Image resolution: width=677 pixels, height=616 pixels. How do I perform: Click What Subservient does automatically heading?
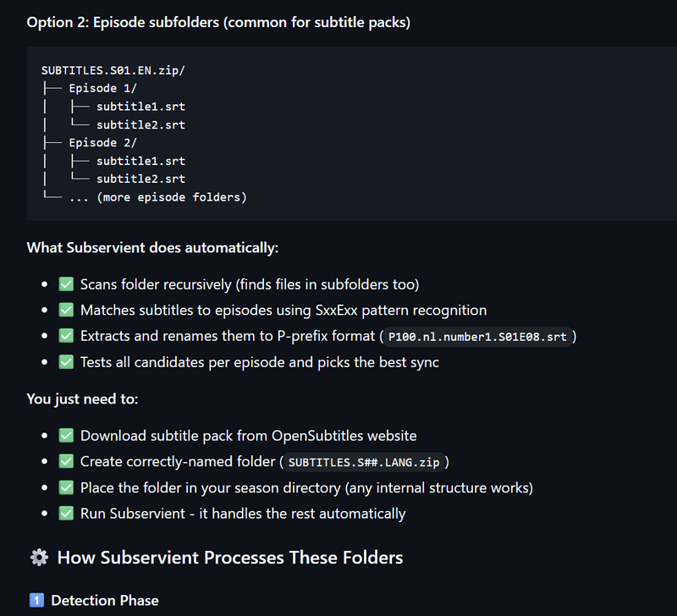[x=152, y=248]
